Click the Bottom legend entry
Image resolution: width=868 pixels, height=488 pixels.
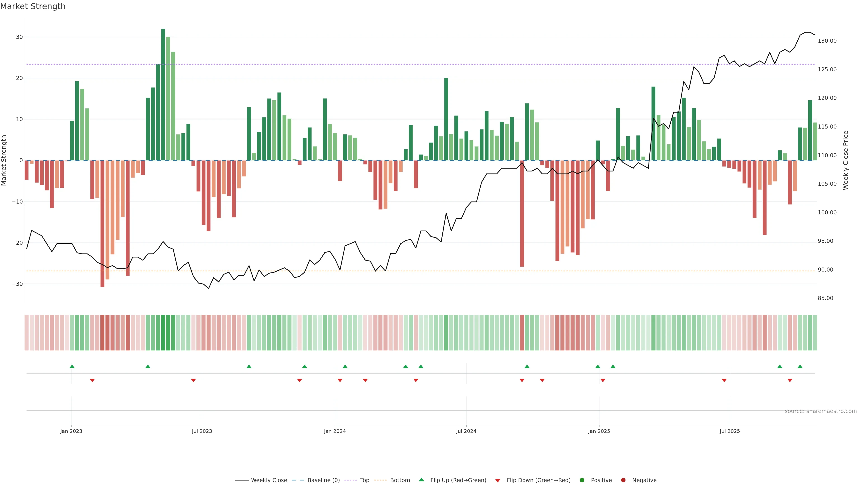click(400, 480)
